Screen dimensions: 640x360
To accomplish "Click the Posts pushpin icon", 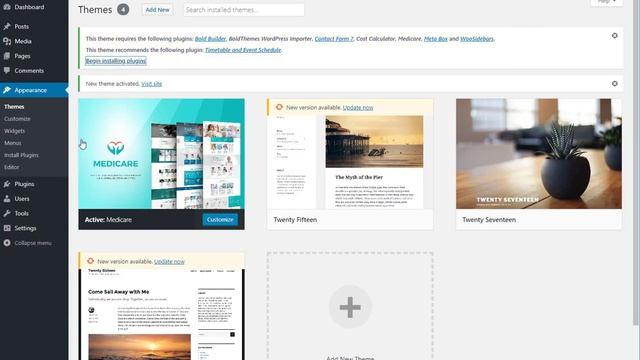I will tap(7, 27).
